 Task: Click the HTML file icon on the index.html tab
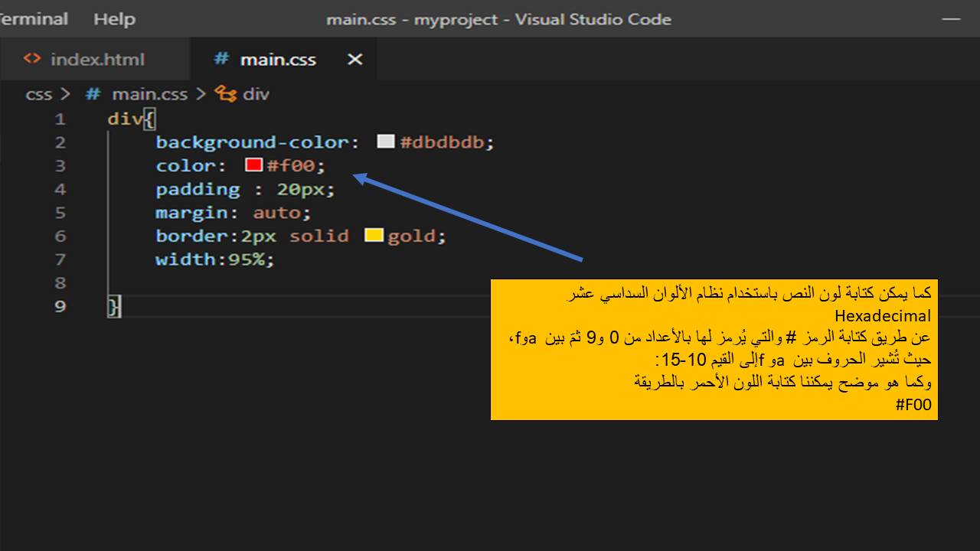(32, 59)
